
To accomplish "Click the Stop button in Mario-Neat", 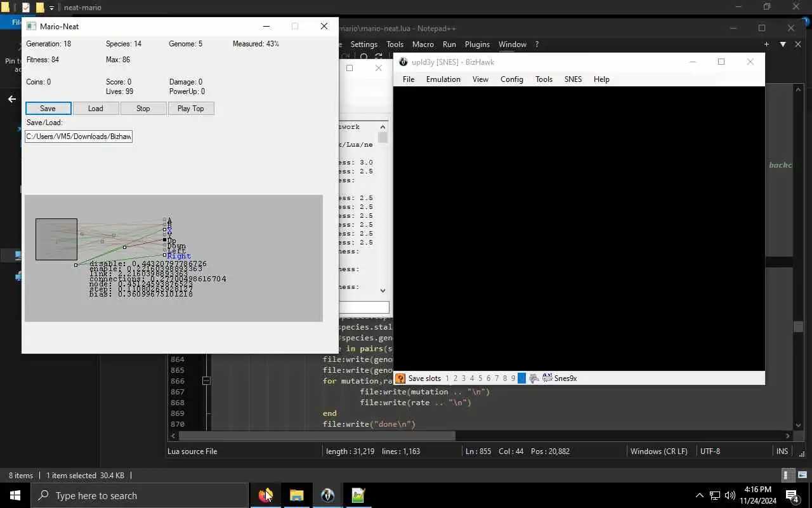I will point(143,109).
